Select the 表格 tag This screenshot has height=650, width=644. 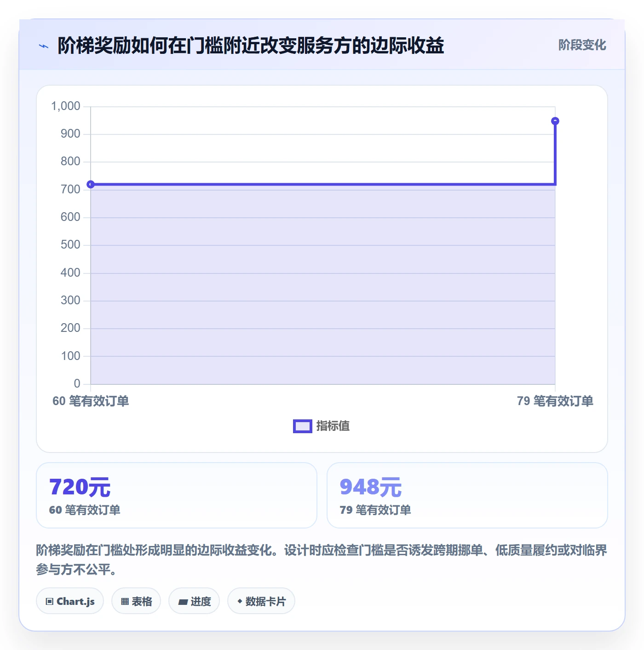point(136,601)
